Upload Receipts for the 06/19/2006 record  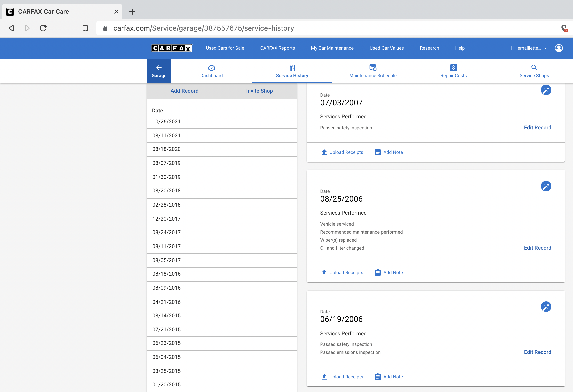(x=342, y=377)
